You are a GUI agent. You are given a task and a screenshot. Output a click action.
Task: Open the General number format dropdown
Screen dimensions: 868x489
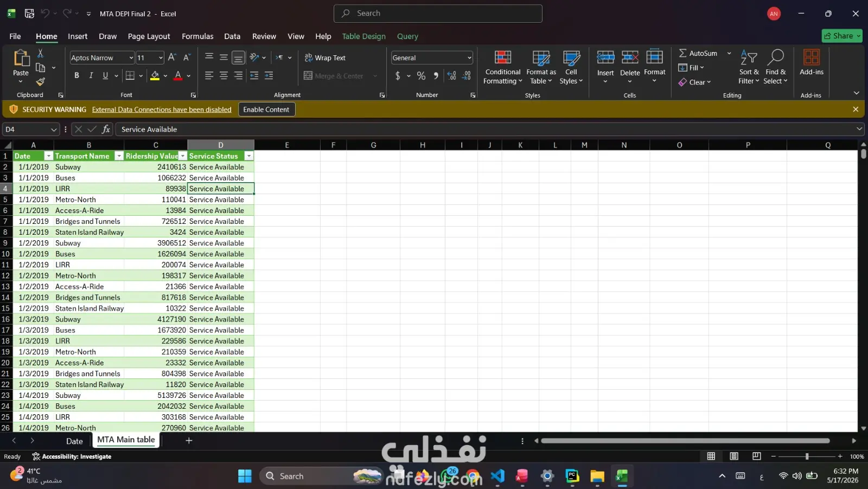pyautogui.click(x=469, y=58)
